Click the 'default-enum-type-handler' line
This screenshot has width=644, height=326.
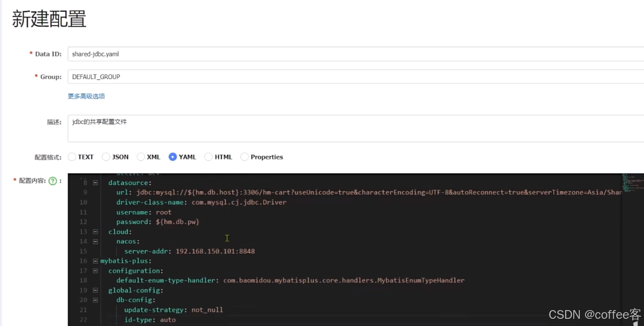pyautogui.click(x=290, y=280)
